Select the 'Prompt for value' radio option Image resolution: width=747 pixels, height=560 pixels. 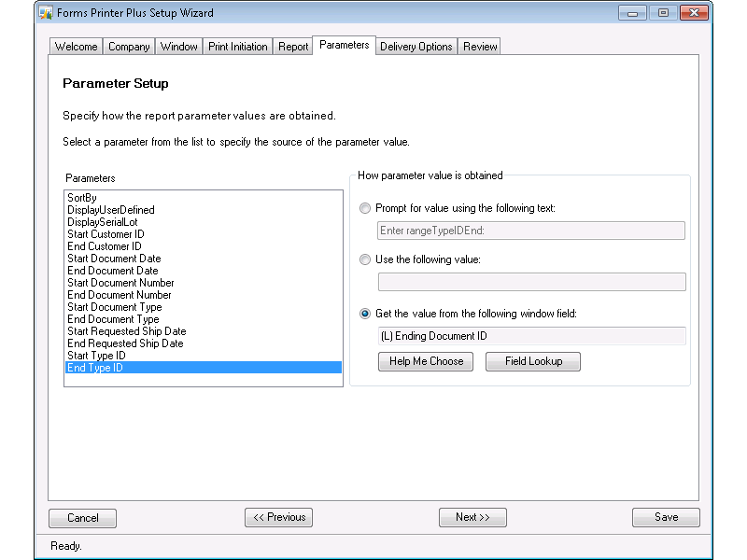pos(365,208)
